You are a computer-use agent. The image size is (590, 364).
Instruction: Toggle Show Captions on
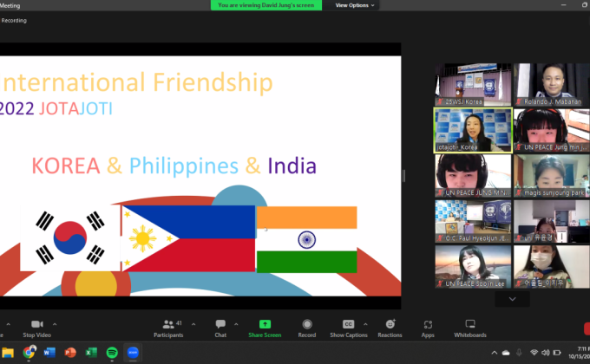(x=348, y=326)
